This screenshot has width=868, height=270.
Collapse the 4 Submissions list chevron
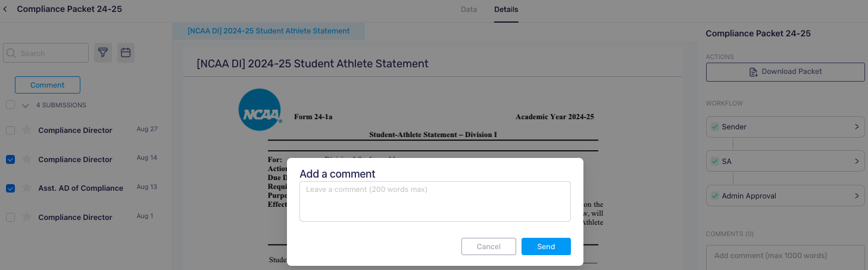click(26, 105)
